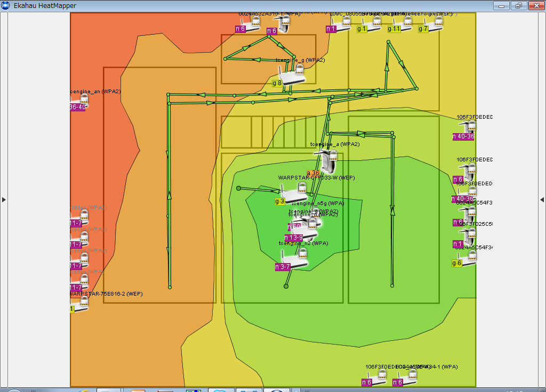Click the Ekahau HeatMapper title bar icon
Screen dimensions: 546x392
point(5,5)
